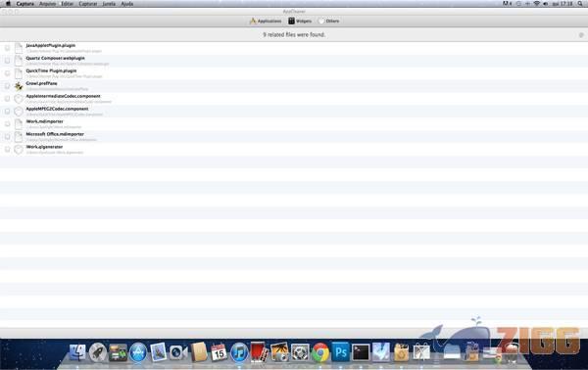Screen dimensions: 588x370
Task: Open Google Chrome in the dock
Action: coord(320,352)
